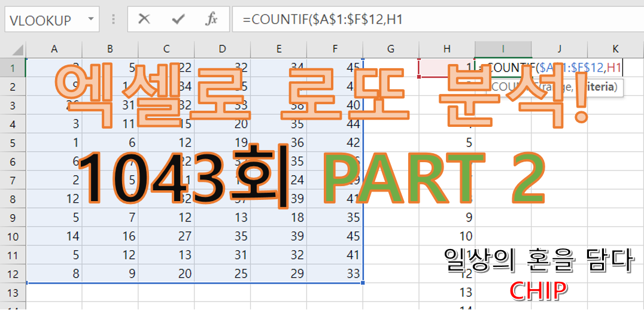Select row 3 header

[13, 105]
